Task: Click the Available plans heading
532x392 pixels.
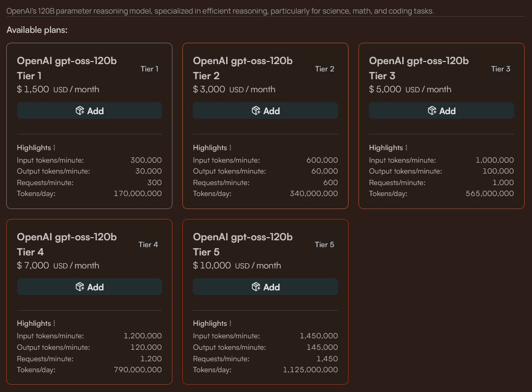Action: click(37, 30)
